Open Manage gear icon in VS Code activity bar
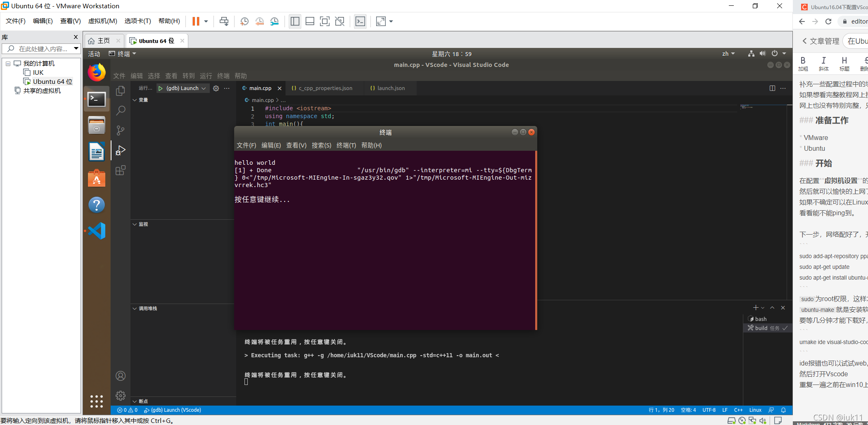 coord(121,396)
